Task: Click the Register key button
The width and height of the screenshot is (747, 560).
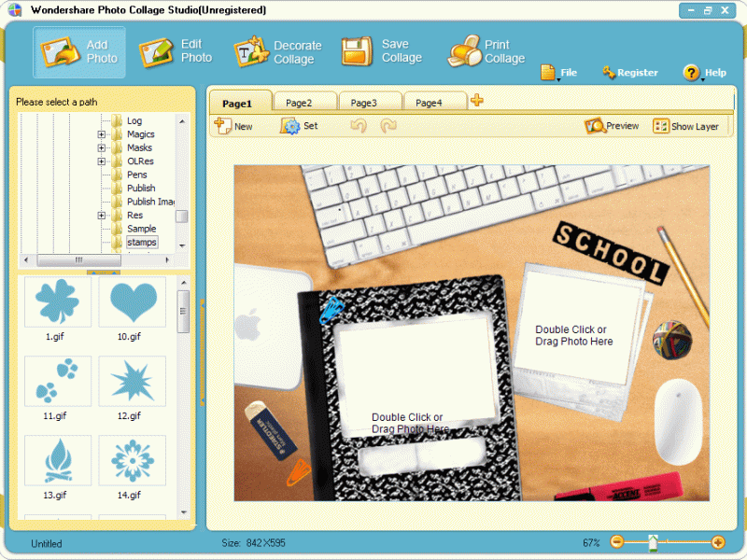Action: pyautogui.click(x=629, y=73)
